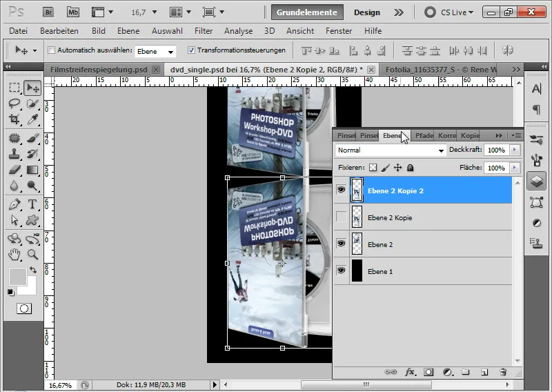
Task: Open the Layers panel options menu
Action: click(516, 135)
